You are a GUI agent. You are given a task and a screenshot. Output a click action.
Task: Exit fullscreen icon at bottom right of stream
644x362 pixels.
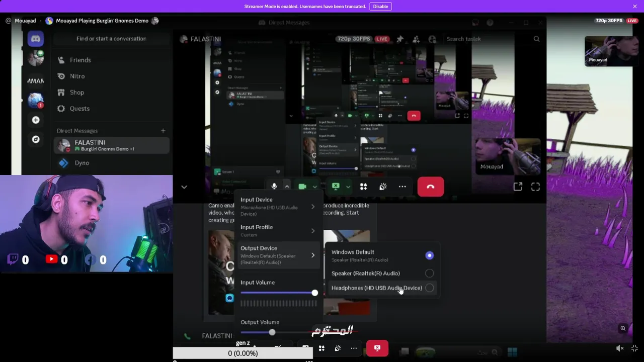click(634, 348)
